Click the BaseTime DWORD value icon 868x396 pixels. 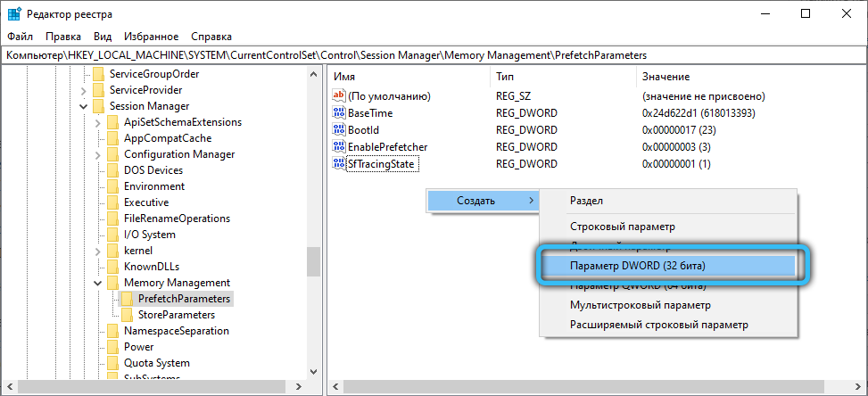click(338, 113)
